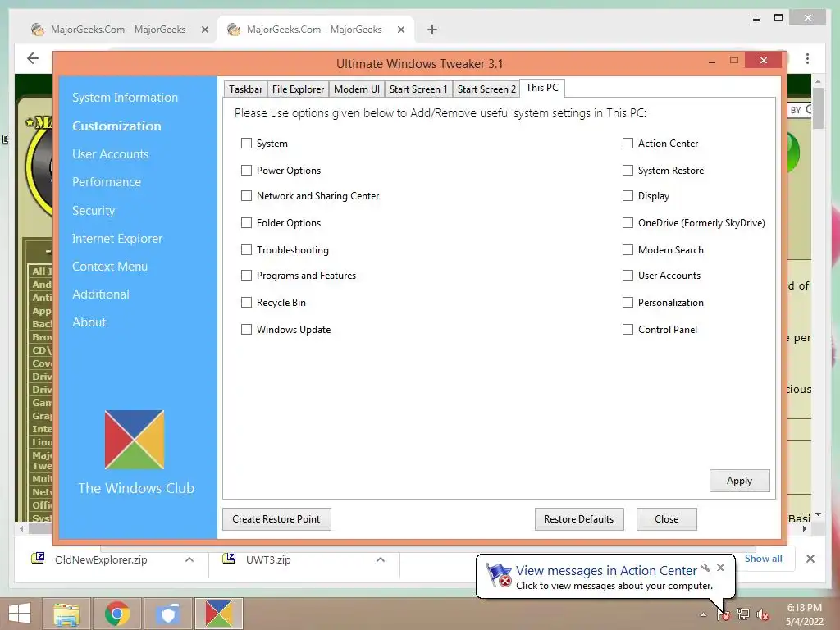
Task: Enable the Display checkbox
Action: [x=628, y=195]
